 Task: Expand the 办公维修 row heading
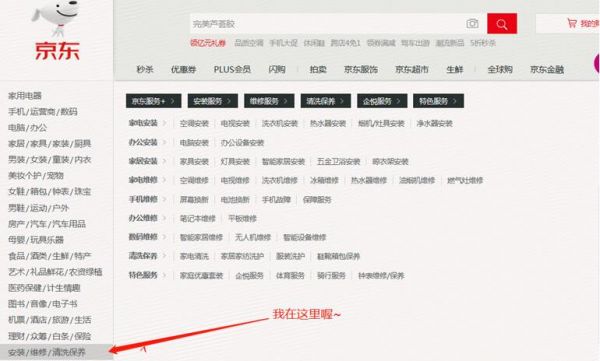tap(143, 218)
